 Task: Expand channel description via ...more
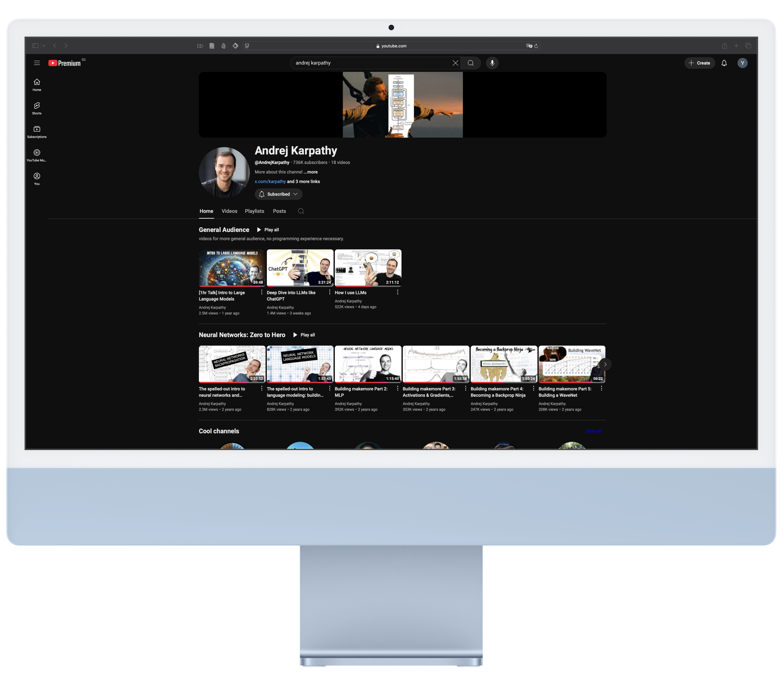point(310,172)
